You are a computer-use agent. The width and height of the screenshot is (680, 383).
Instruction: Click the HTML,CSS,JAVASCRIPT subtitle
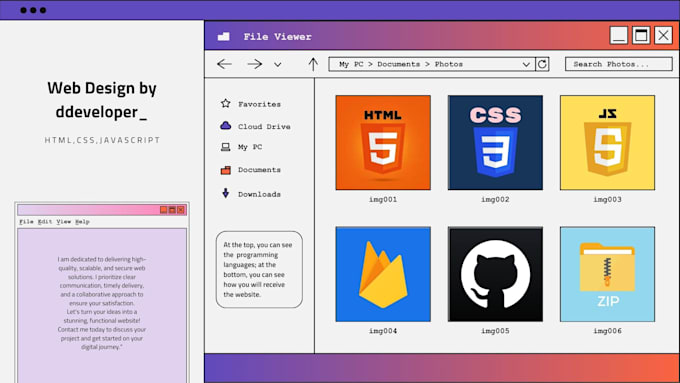point(102,140)
